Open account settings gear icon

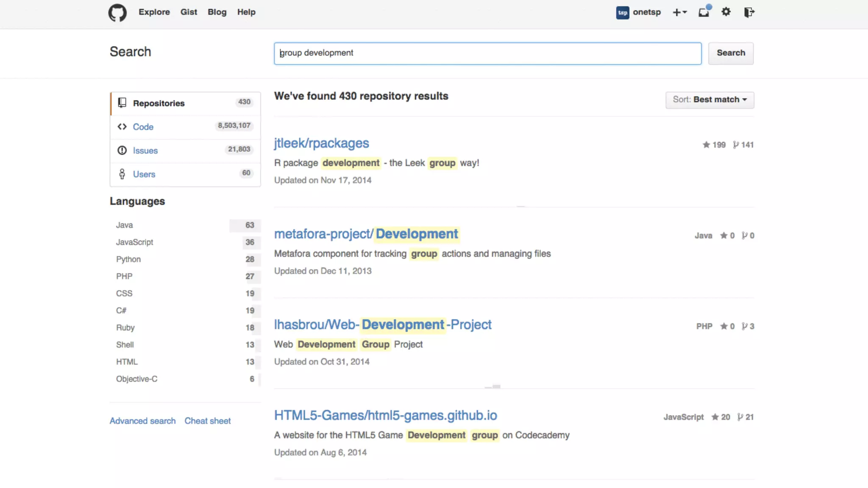click(726, 12)
